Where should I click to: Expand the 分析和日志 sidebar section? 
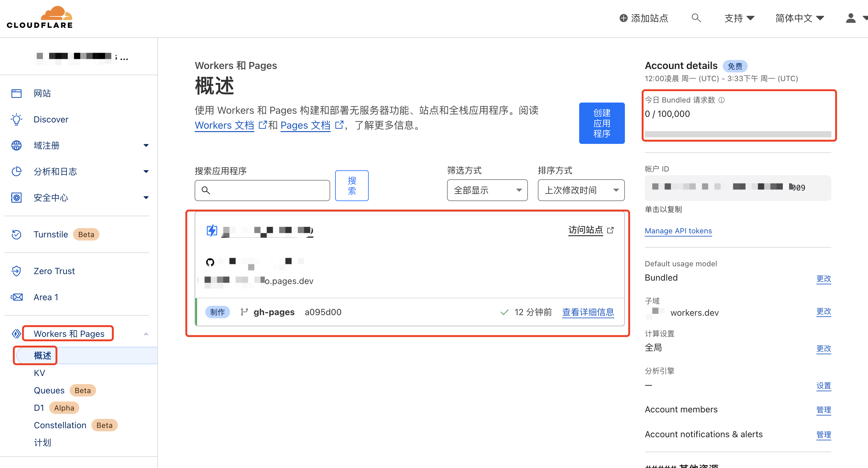tap(146, 172)
